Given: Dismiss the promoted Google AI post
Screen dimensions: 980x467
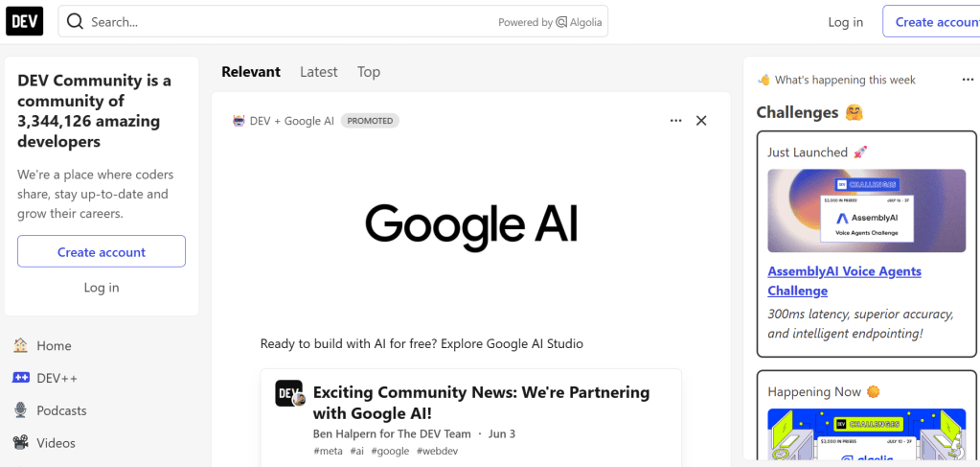Looking at the screenshot, I should [701, 121].
